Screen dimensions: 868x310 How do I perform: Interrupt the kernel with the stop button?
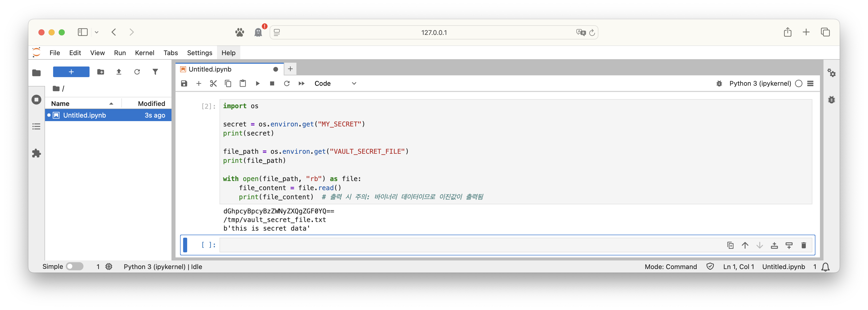click(x=272, y=83)
